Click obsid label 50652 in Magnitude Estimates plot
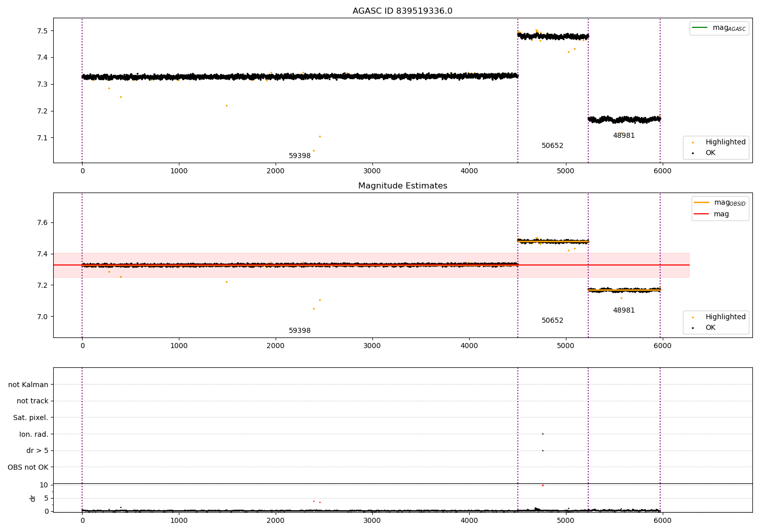 (552, 321)
